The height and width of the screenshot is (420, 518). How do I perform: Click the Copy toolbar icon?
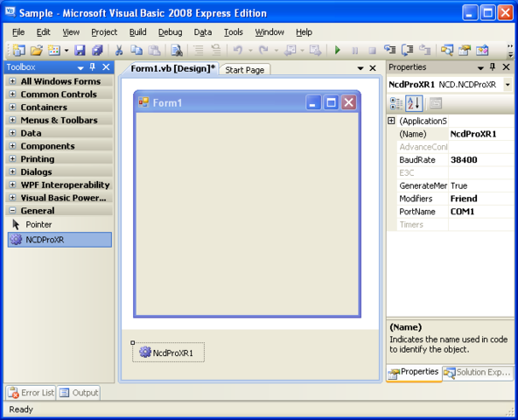coord(136,50)
